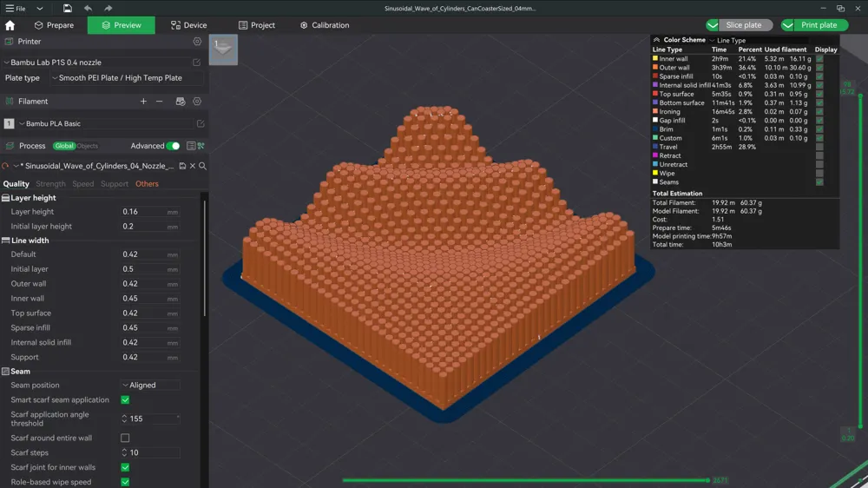Enable Scarf around entire wall

[125, 439]
